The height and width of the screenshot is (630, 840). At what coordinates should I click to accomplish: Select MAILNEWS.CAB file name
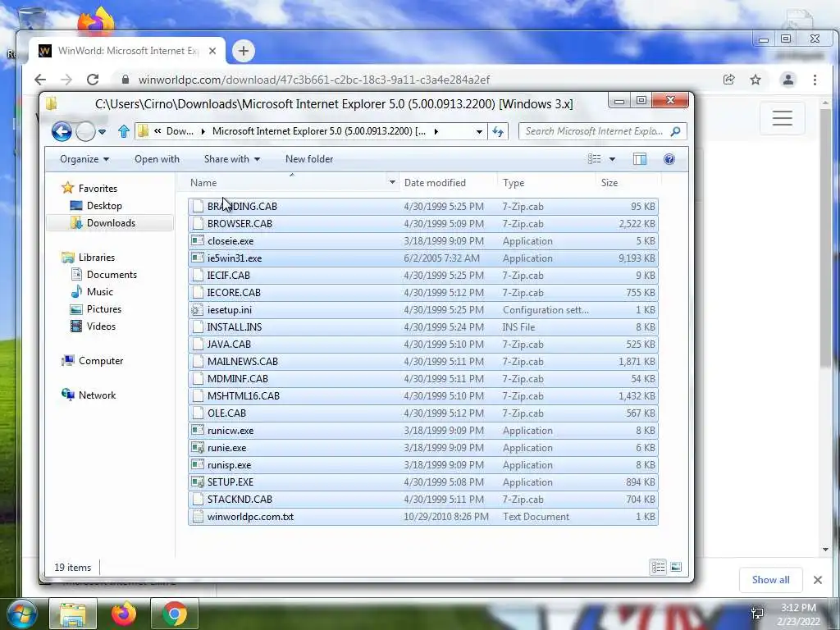click(x=243, y=362)
